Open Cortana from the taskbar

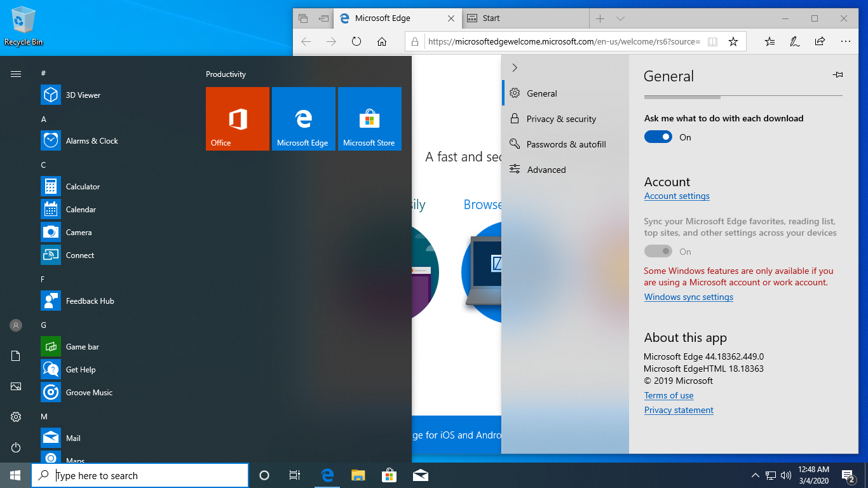[x=264, y=475]
